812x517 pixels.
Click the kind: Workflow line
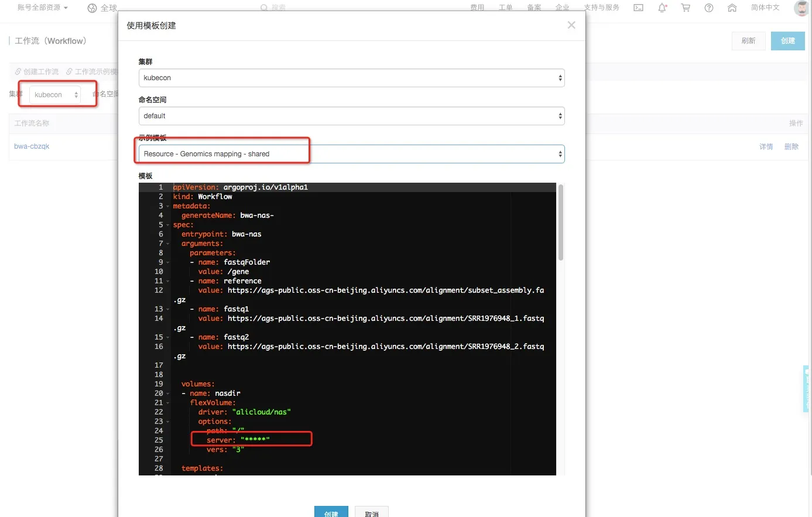click(x=203, y=197)
